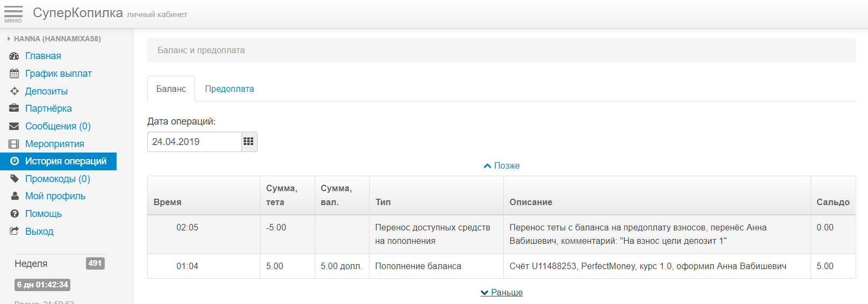Image resolution: width=868 pixels, height=304 pixels.
Task: Load earlier operations via Раньше
Action: tap(502, 293)
